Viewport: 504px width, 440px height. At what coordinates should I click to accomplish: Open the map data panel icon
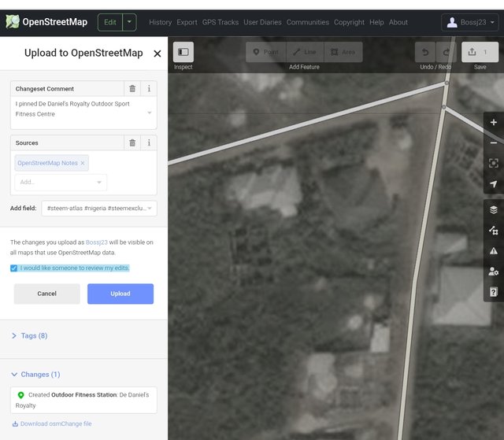(x=494, y=231)
